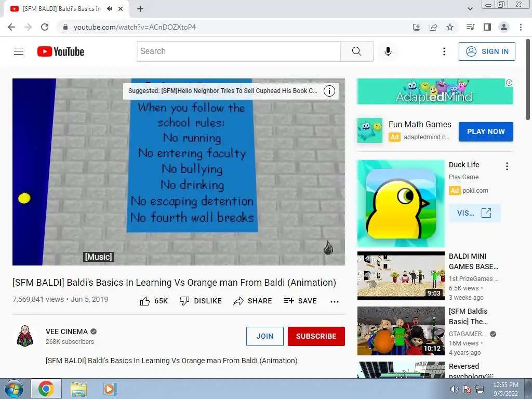Viewport: 532px width, 399px height.
Task: Open the VEE CINEMA channel name link
Action: click(x=67, y=331)
